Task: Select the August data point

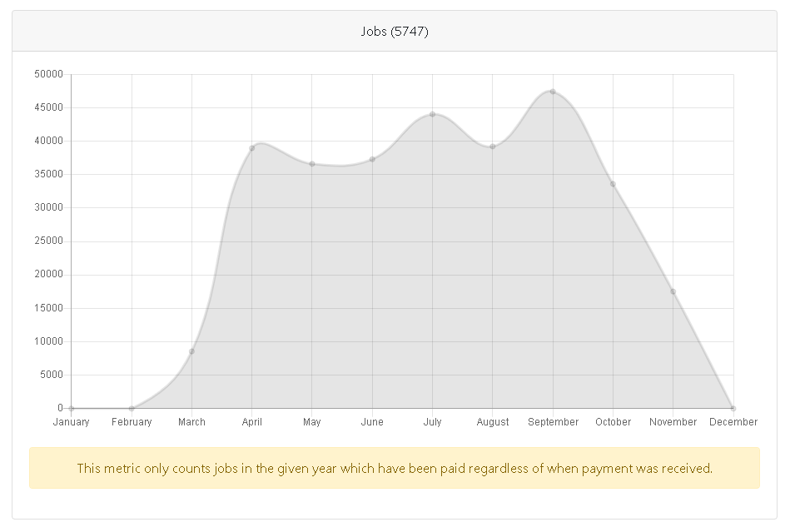Action: (493, 147)
